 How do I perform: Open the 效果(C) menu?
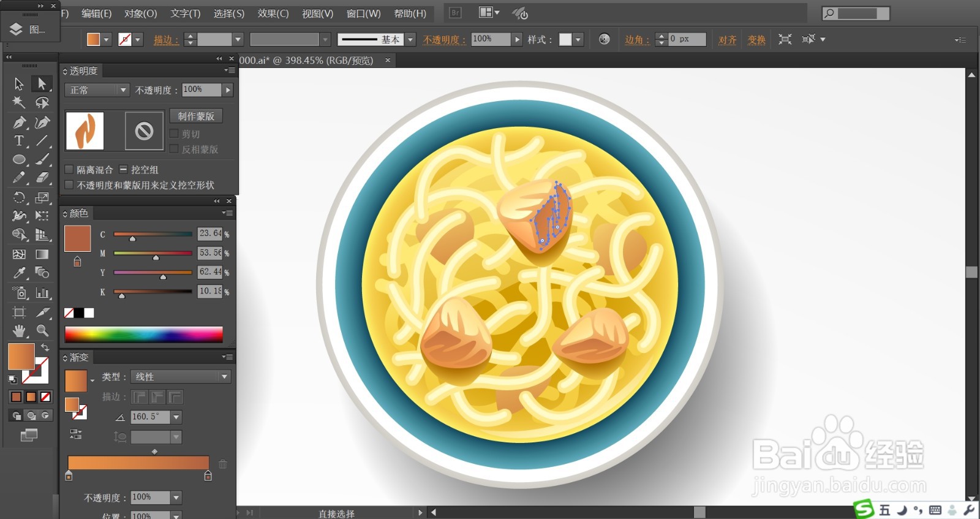[273, 13]
